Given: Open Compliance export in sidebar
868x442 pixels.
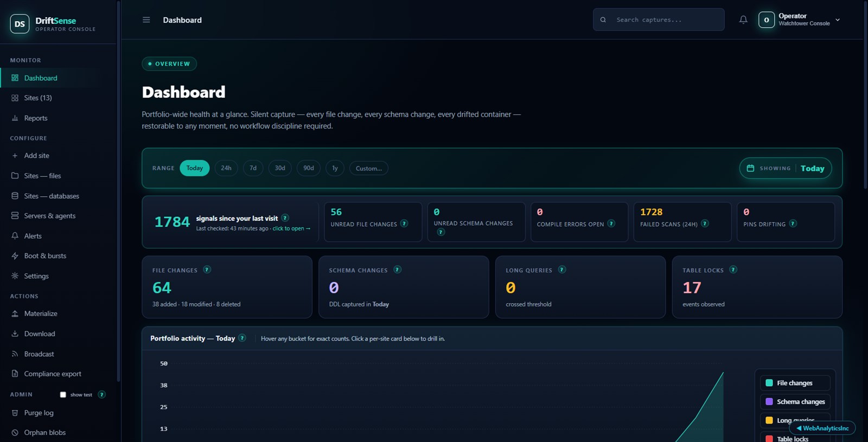Looking at the screenshot, I should point(58,374).
